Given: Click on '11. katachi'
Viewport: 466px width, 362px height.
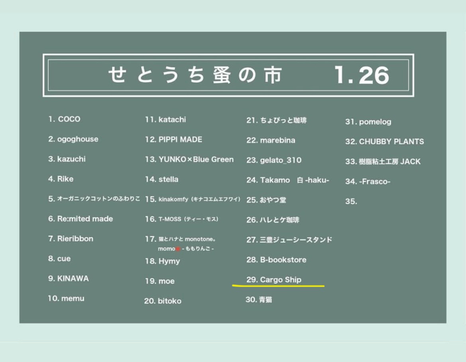Looking at the screenshot, I should [x=166, y=120].
